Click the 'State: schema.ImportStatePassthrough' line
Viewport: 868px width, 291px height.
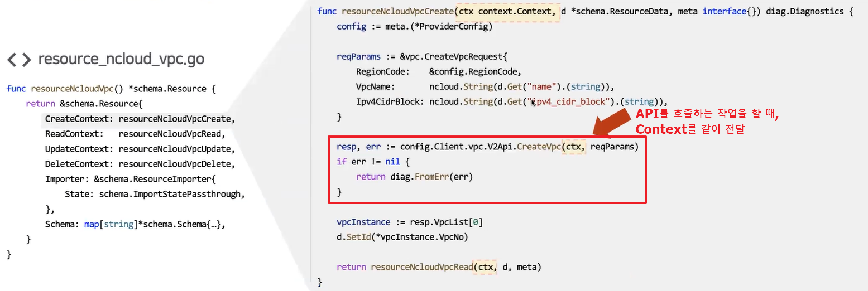pos(155,195)
